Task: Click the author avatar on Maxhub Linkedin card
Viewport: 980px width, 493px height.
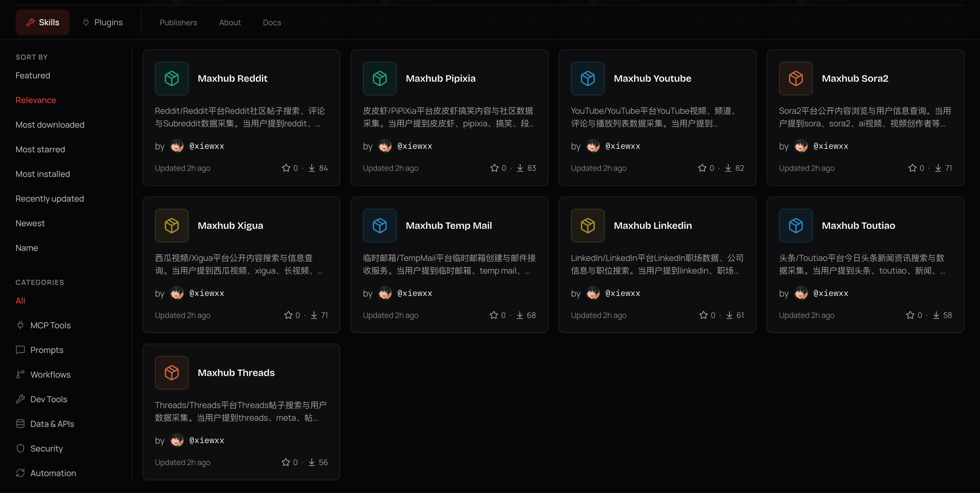Action: point(593,293)
